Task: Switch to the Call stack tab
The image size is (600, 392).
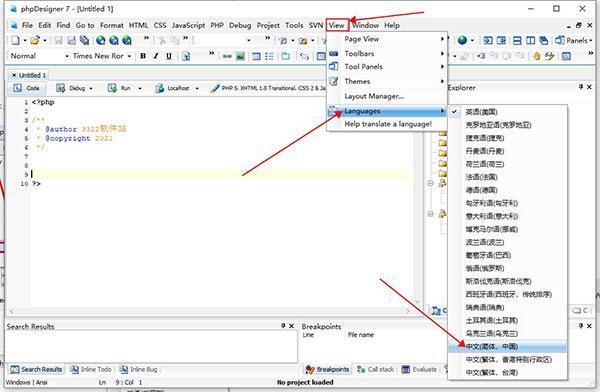Action: pyautogui.click(x=375, y=369)
